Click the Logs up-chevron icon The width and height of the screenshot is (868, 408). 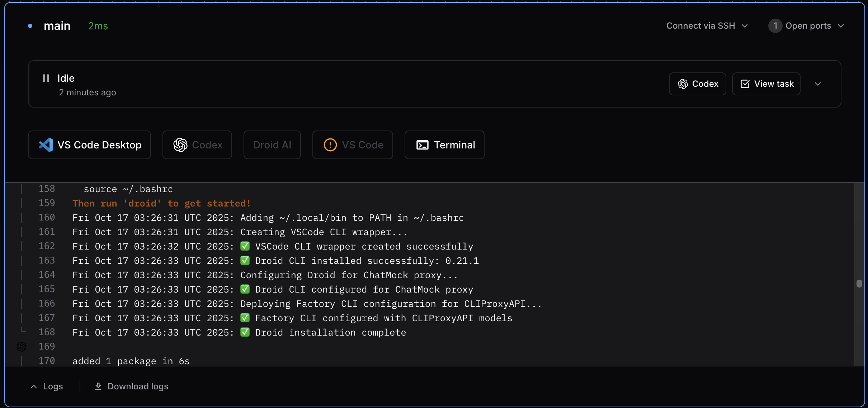(x=34, y=386)
